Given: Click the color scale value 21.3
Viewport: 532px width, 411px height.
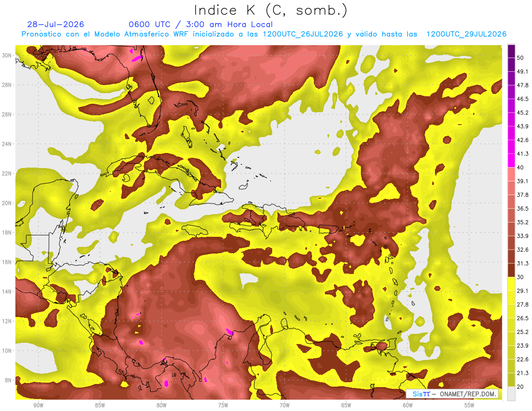Looking at the screenshot, I should (x=522, y=373).
